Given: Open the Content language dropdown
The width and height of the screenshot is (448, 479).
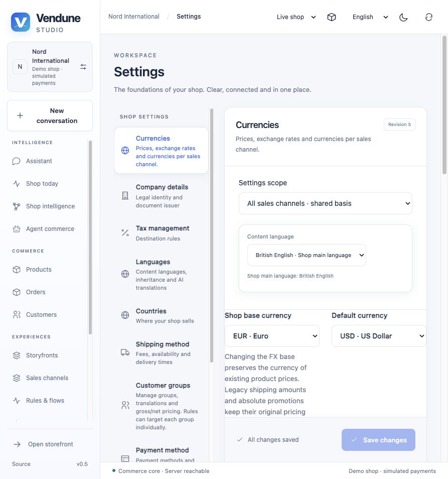Looking at the screenshot, I should 307,255.
